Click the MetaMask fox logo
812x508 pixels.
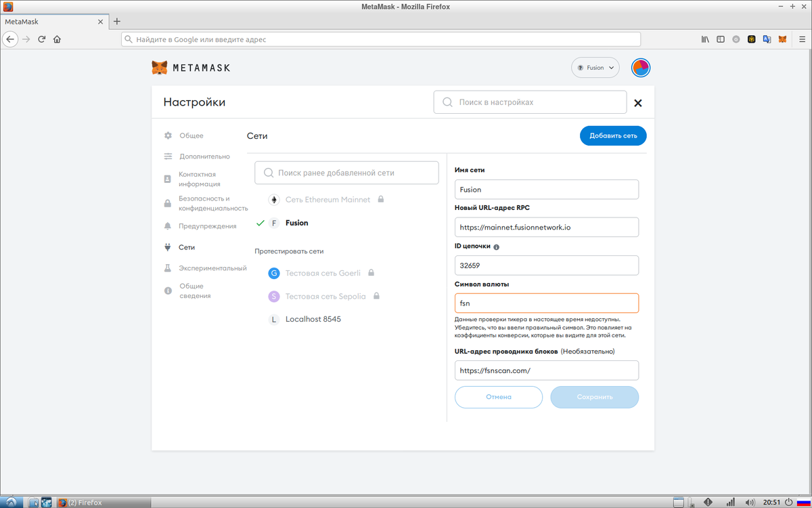point(159,68)
